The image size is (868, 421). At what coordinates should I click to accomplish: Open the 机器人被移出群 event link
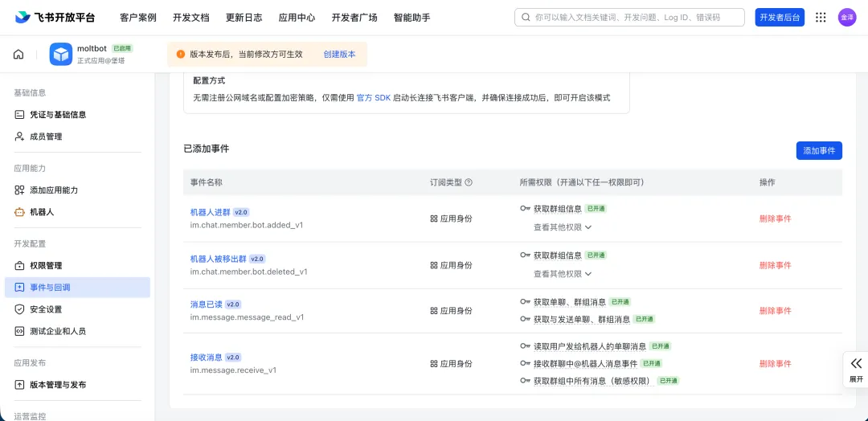point(218,259)
